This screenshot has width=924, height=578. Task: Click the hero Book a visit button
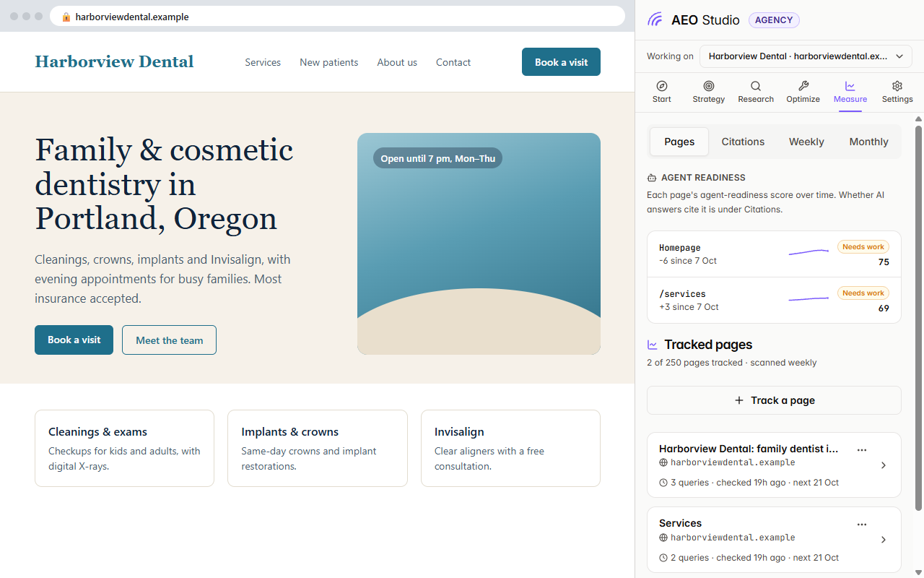[x=74, y=340]
